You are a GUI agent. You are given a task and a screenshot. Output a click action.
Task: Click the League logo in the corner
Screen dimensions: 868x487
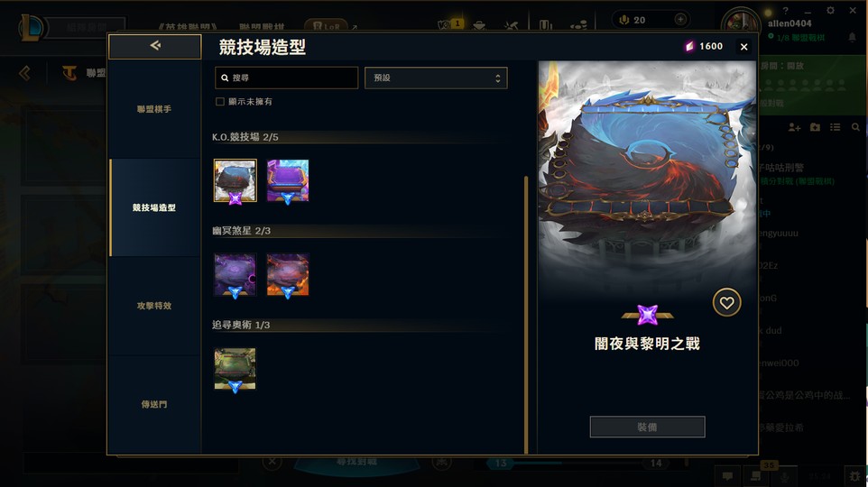(31, 28)
